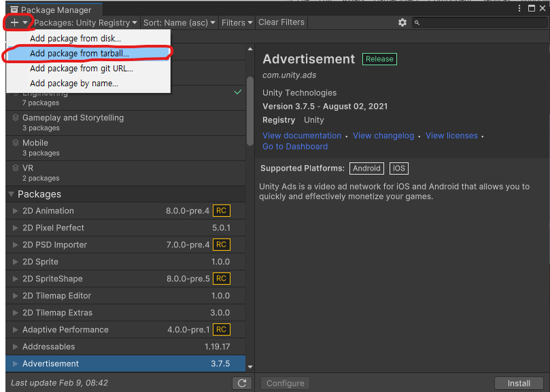Open Go to Dashboard link
This screenshot has height=392, width=550.
coord(295,147)
